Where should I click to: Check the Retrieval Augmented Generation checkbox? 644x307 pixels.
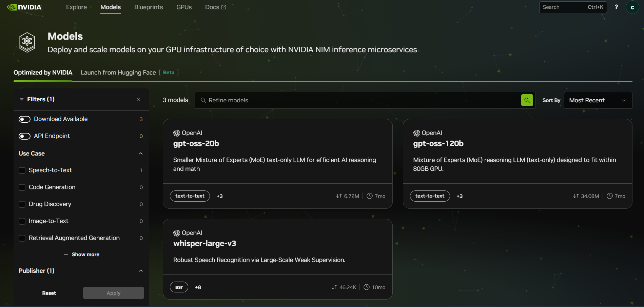click(x=22, y=238)
